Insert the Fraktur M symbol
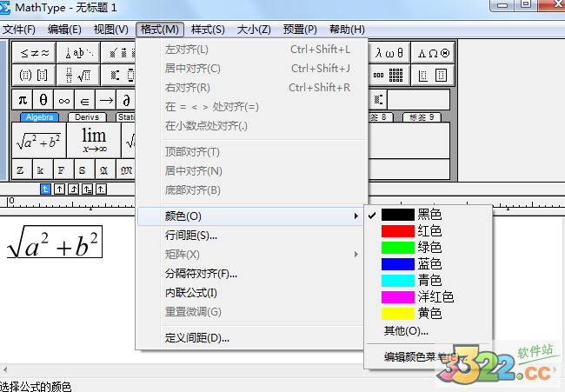The image size is (565, 392). (126, 169)
